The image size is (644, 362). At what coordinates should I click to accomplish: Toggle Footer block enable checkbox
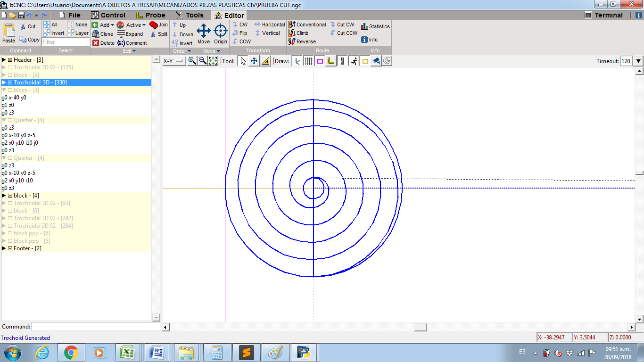10,248
